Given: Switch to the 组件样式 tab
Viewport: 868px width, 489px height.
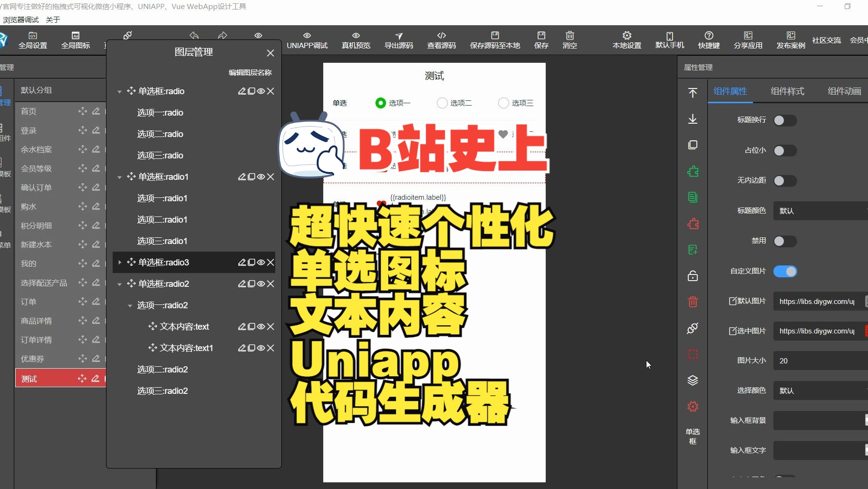Looking at the screenshot, I should click(787, 91).
